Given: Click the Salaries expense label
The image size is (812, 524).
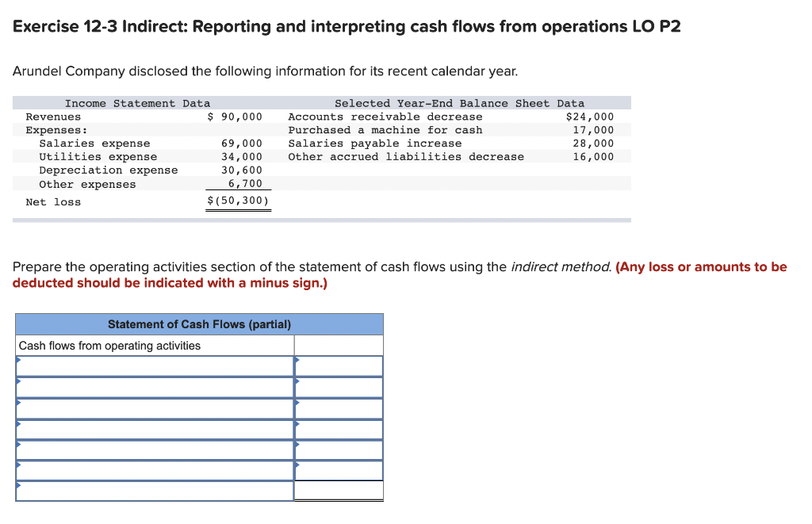Looking at the screenshot, I should (95, 143).
